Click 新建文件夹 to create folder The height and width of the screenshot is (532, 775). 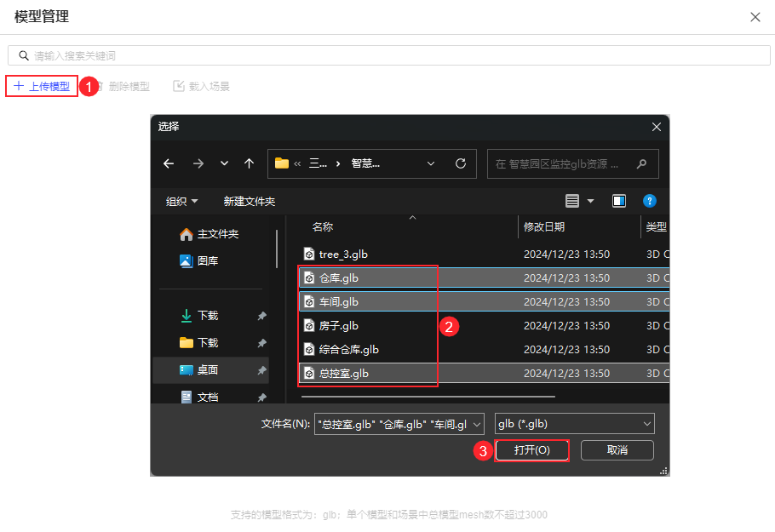point(249,202)
